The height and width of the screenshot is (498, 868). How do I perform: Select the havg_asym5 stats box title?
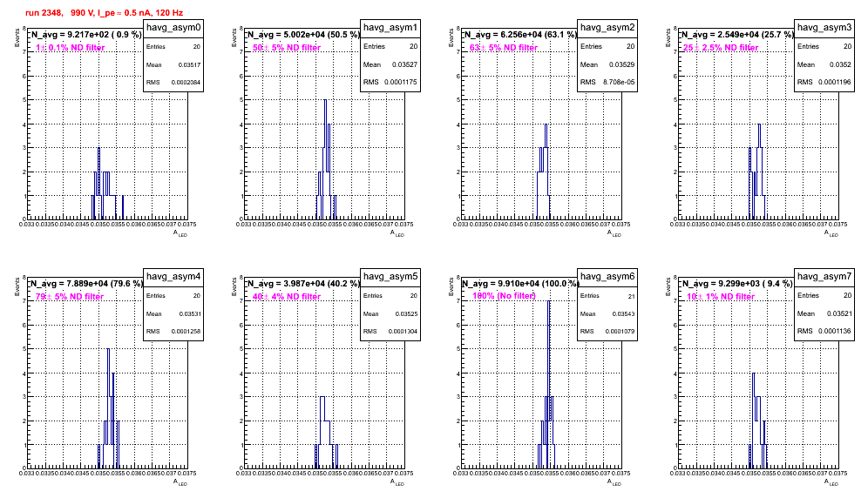click(390, 276)
